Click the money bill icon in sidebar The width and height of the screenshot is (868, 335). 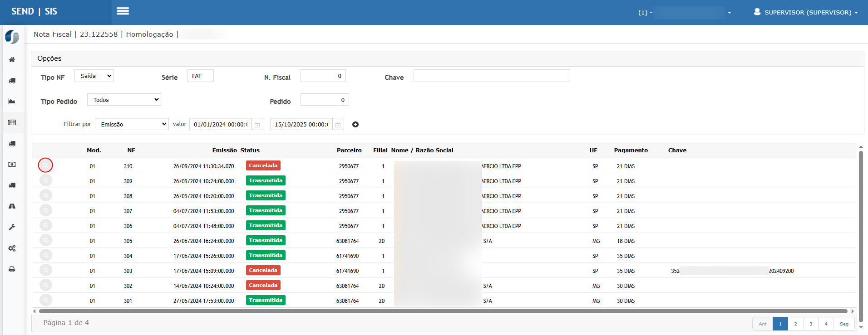pyautogui.click(x=12, y=165)
